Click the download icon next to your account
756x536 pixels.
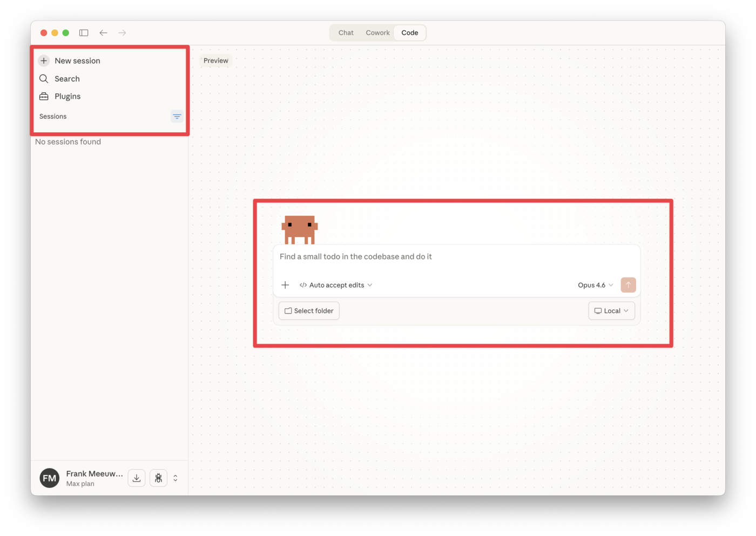[x=136, y=478]
